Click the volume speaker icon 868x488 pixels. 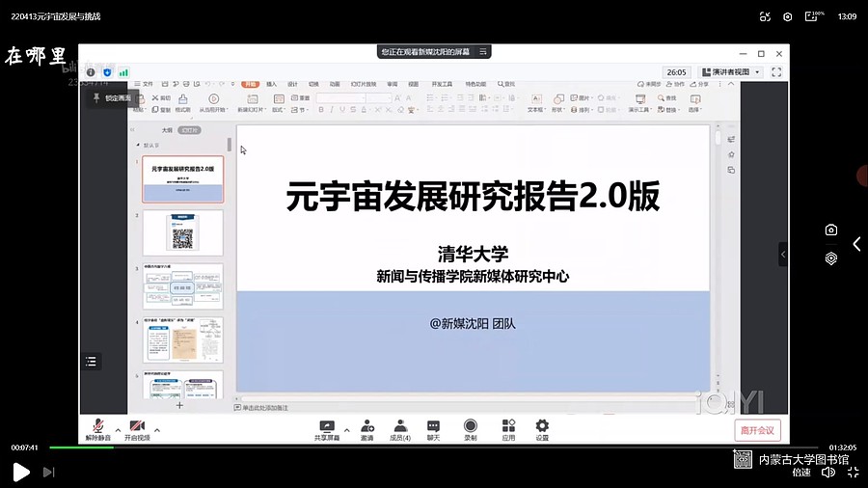click(828, 472)
